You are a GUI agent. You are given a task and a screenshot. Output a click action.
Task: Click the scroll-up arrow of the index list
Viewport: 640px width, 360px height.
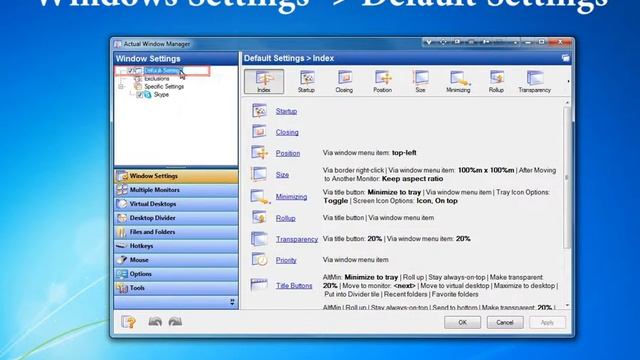567,102
